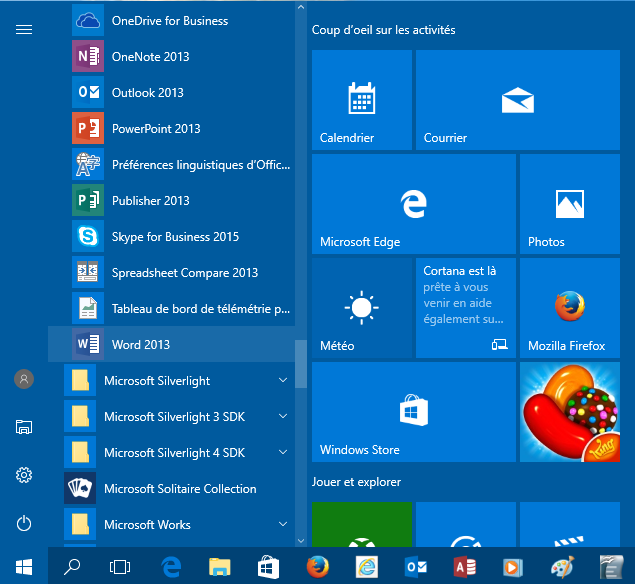Open taskbar Search magnifier
This screenshot has height=584, width=635.
point(72,567)
